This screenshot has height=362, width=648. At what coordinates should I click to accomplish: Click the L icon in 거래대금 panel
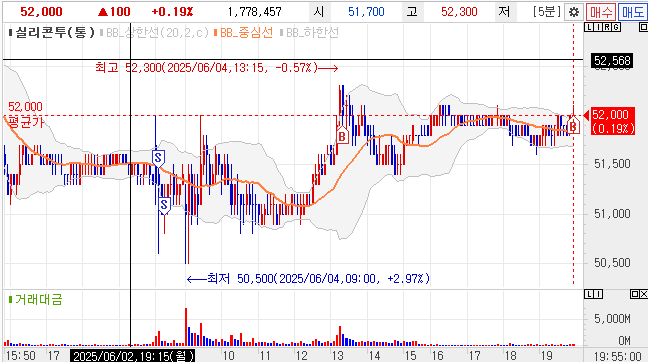click(x=589, y=294)
